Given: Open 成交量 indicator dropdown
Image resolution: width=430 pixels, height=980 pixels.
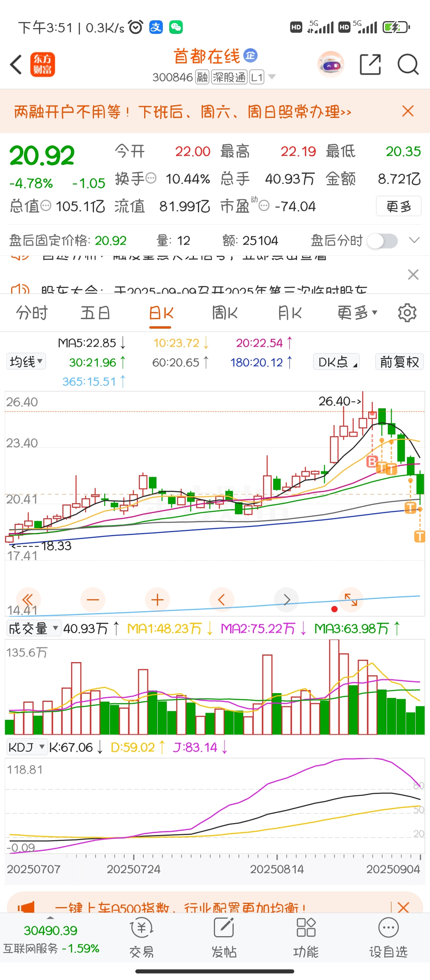Looking at the screenshot, I should point(33,629).
